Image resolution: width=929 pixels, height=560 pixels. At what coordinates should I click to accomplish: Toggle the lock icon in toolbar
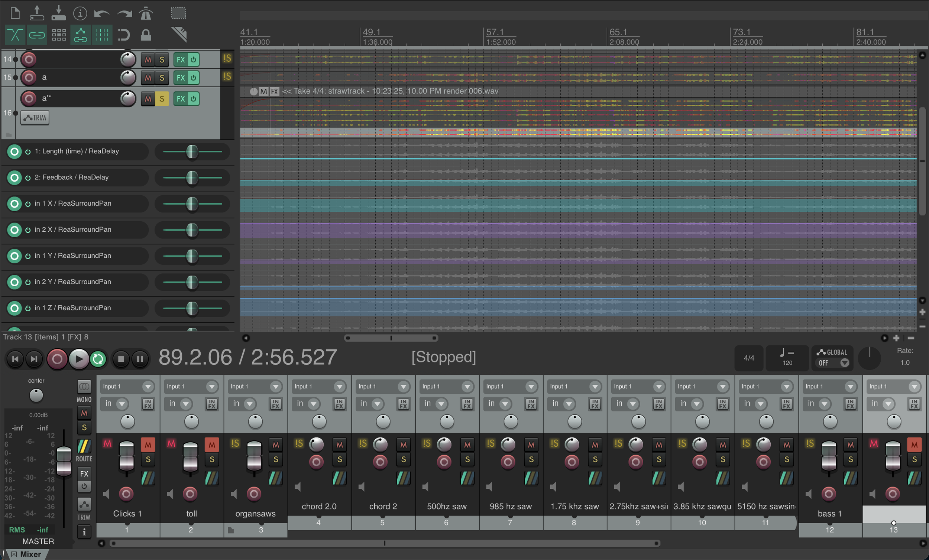(146, 35)
